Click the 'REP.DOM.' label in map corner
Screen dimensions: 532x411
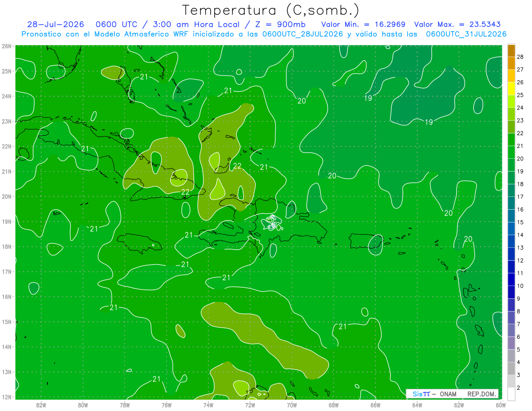481,394
